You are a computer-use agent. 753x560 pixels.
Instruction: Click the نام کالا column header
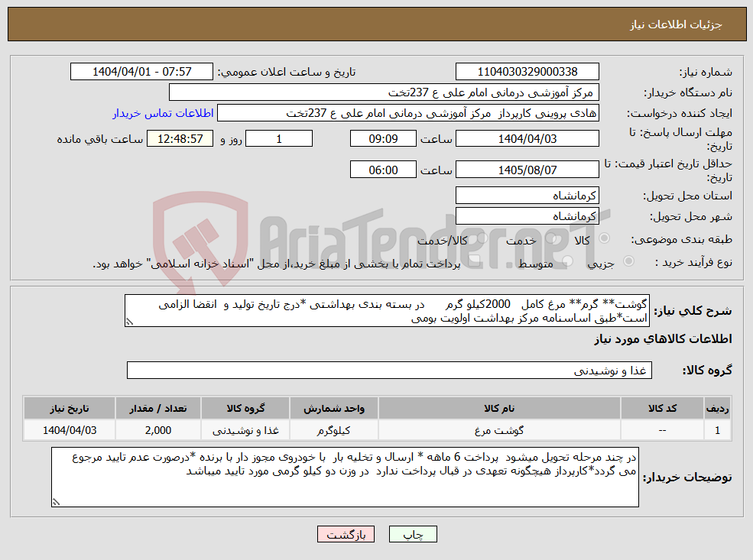pos(499,409)
